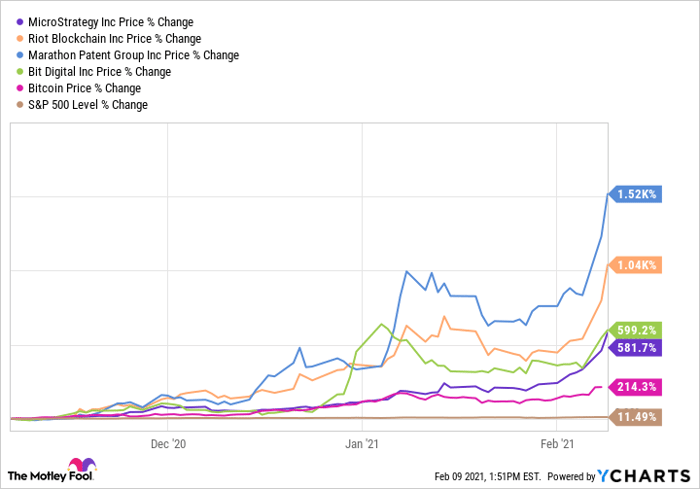Click the brown S&P 500 legend dot
Screen dimensions: 700x489
[22, 105]
